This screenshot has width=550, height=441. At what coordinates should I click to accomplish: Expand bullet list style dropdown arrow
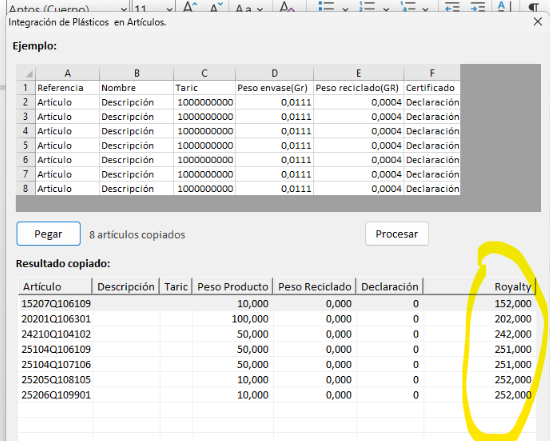(x=346, y=9)
